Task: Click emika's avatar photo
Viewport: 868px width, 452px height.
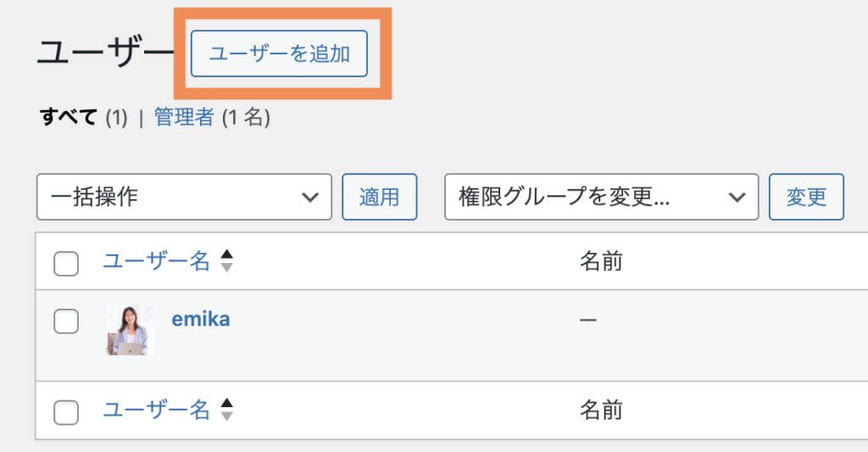Action: click(x=131, y=330)
